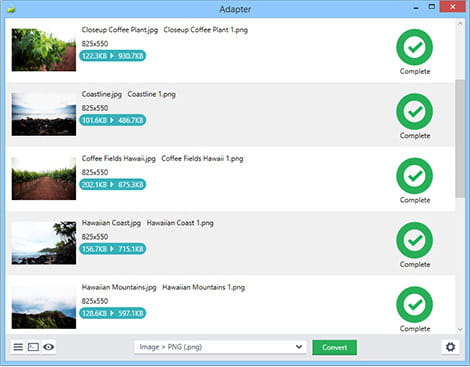Select the Coffee Fields Hawaii thumbnail
The width and height of the screenshot is (470, 367).
[x=44, y=178]
